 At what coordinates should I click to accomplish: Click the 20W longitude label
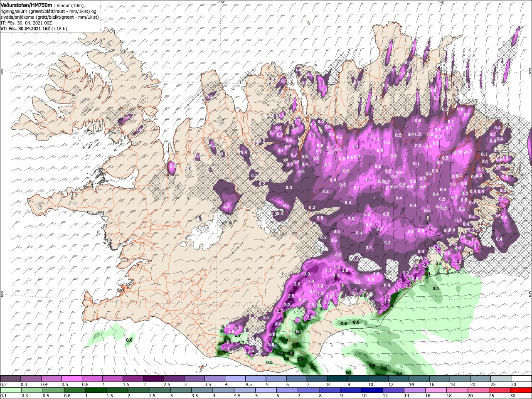(221, 2)
